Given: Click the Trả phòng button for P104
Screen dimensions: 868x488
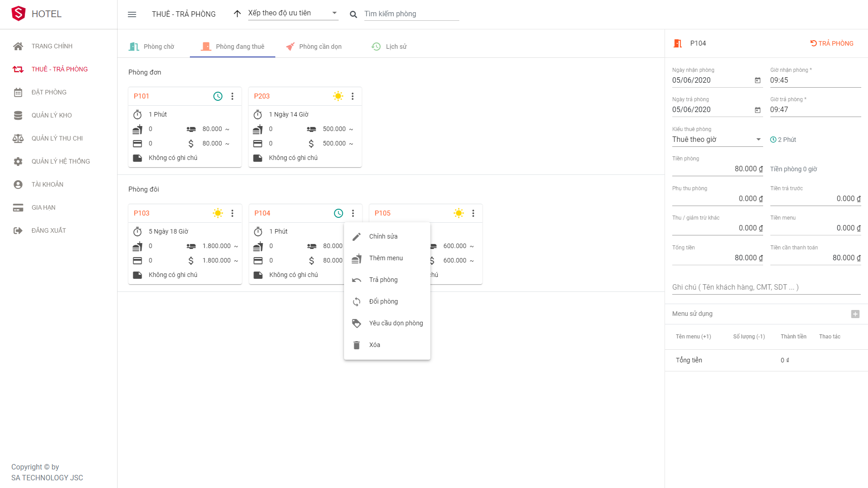Looking at the screenshot, I should [x=832, y=43].
